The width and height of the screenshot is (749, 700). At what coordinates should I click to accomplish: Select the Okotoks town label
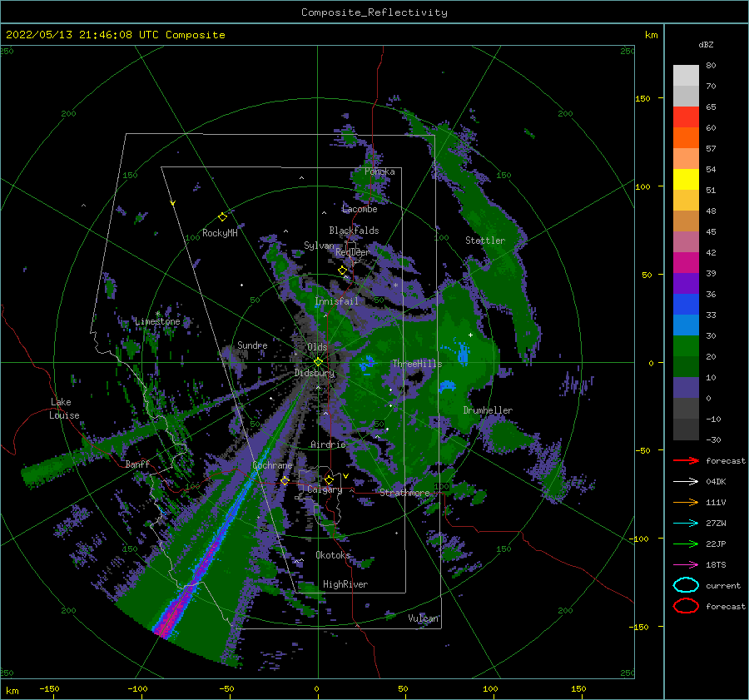(x=333, y=554)
